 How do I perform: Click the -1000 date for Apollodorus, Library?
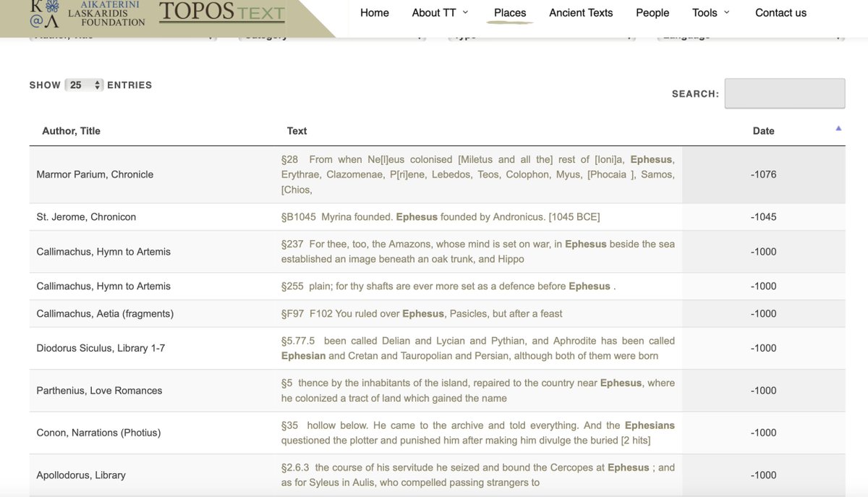coord(763,475)
